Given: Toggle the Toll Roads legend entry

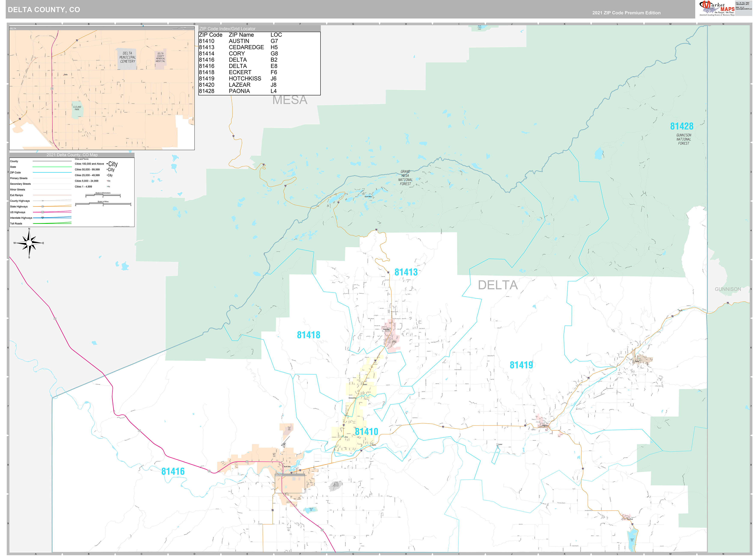Looking at the screenshot, I should tap(16, 223).
